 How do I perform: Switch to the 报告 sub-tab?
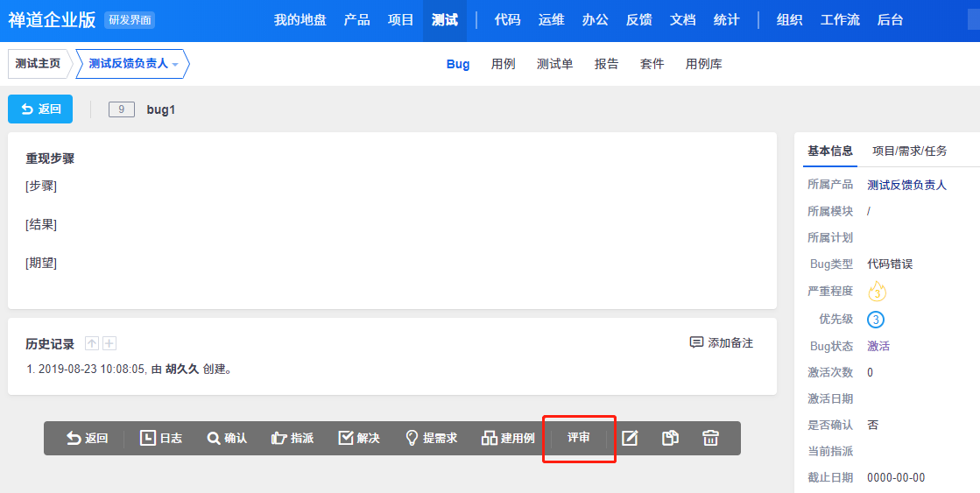606,64
